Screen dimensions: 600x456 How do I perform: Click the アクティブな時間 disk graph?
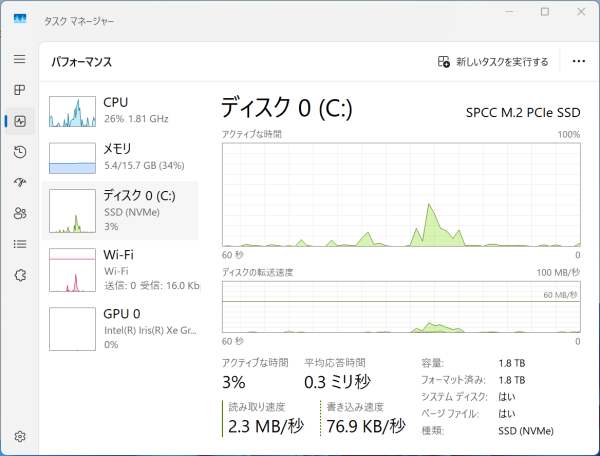click(400, 194)
